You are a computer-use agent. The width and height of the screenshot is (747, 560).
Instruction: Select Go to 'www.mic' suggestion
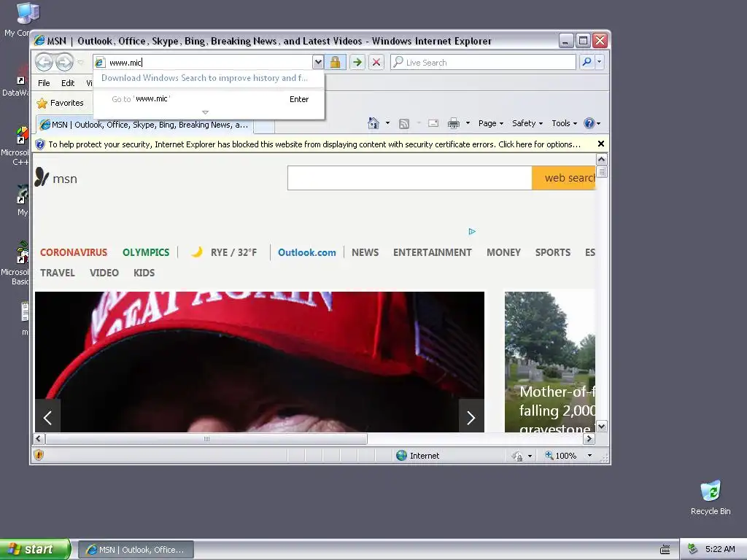(x=209, y=99)
